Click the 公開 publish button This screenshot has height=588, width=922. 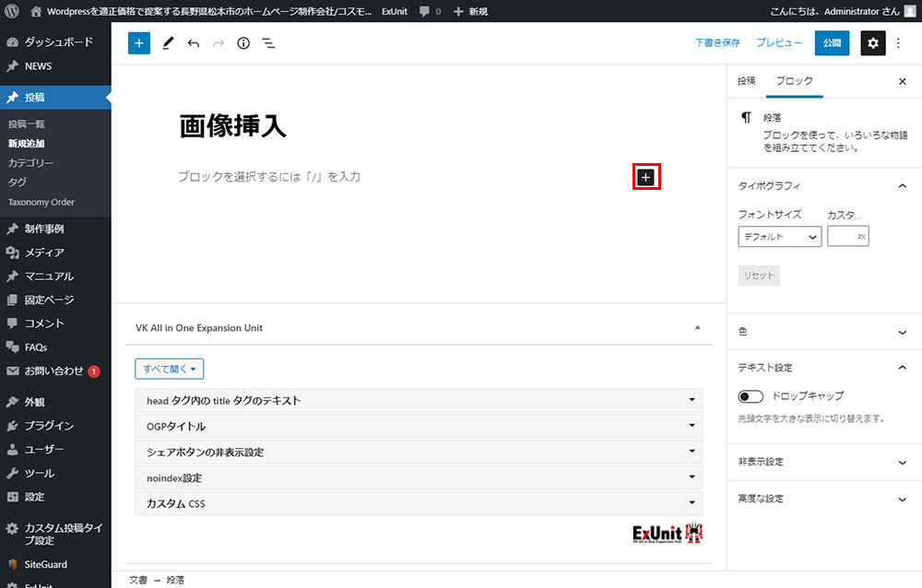832,43
